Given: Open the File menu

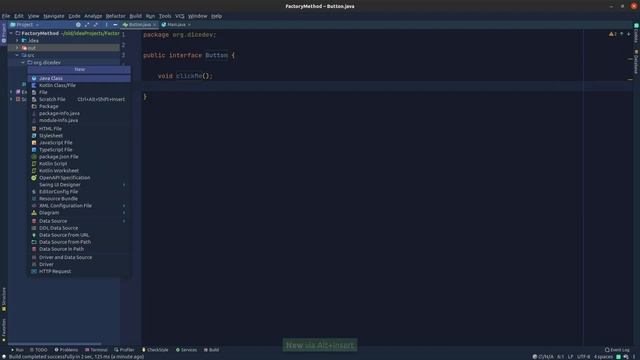Looking at the screenshot, I should click(6, 16).
